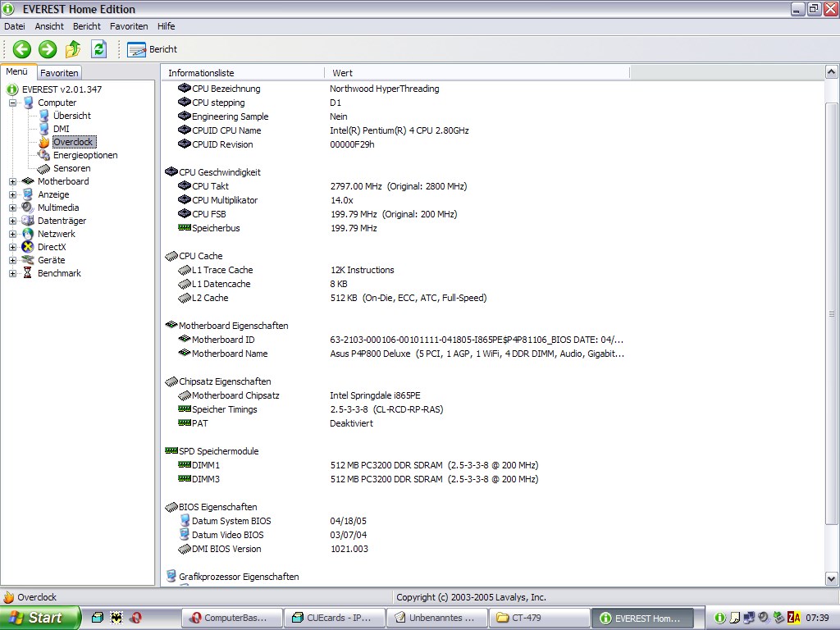Switch to ComputerBas... taskbar window
840x630 pixels.
pos(231,618)
